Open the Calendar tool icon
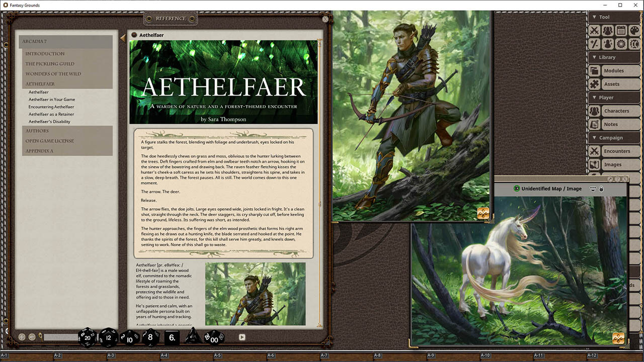This screenshot has height=362, width=644. coord(620,30)
